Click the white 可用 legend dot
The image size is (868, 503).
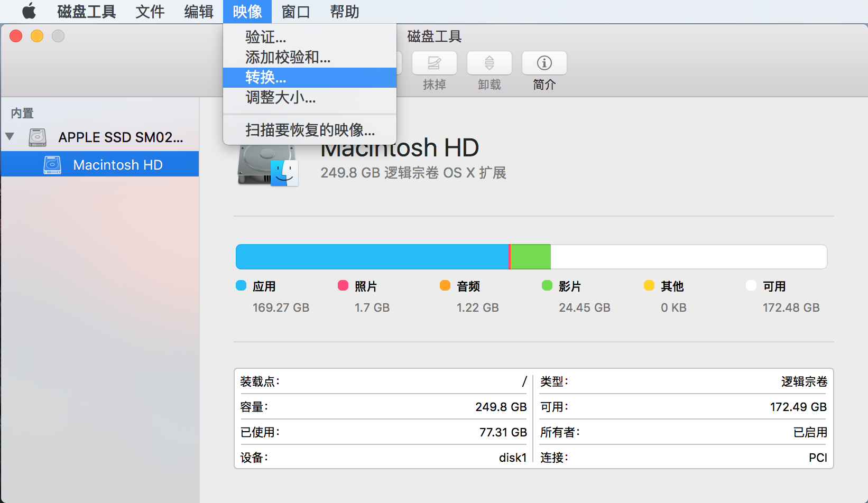tap(751, 285)
